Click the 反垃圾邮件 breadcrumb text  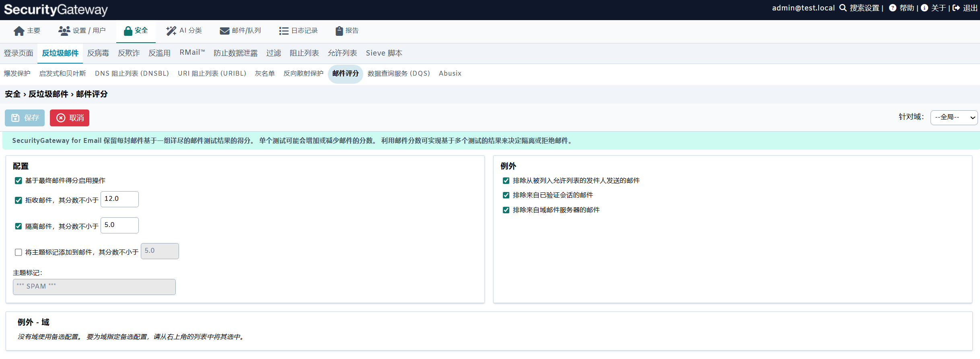pos(48,94)
